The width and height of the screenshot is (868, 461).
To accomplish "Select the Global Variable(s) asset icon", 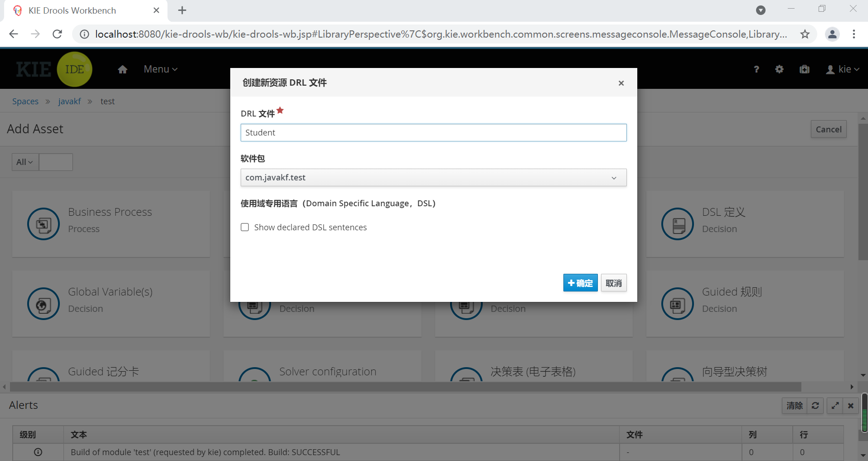I will click(x=44, y=304).
